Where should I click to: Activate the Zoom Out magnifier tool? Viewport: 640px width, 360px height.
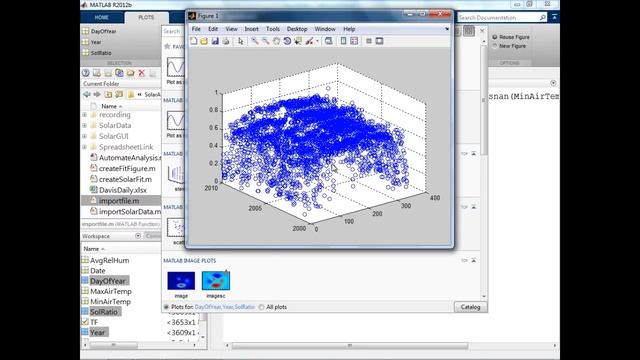coord(266,41)
